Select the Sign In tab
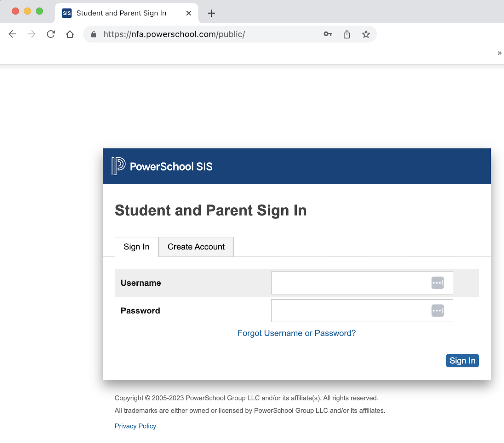504x443 pixels. [136, 247]
